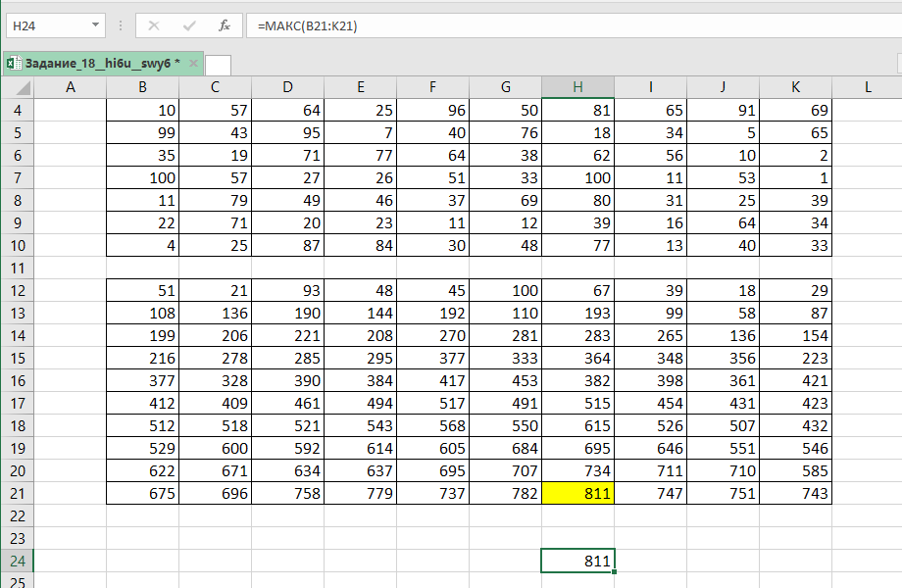Screen dimensions: 902x588
Task: Click in the formula bar with =МАКС(B21:K21)
Action: click(x=569, y=25)
